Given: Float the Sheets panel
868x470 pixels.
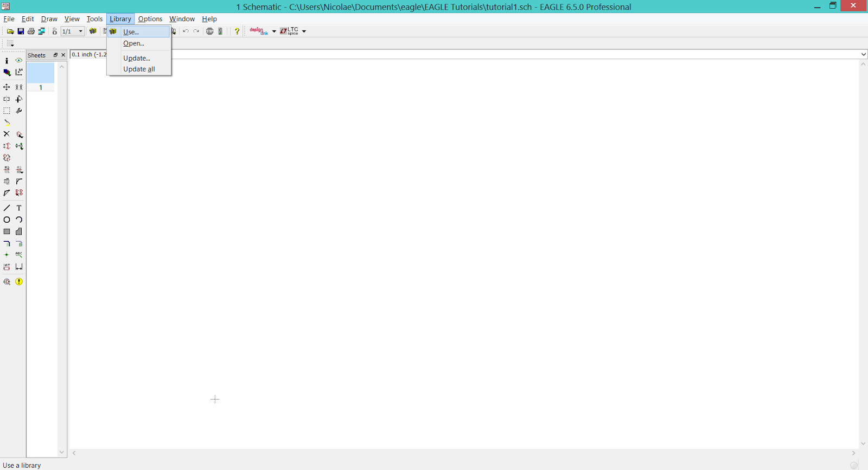Looking at the screenshot, I should [x=55, y=55].
